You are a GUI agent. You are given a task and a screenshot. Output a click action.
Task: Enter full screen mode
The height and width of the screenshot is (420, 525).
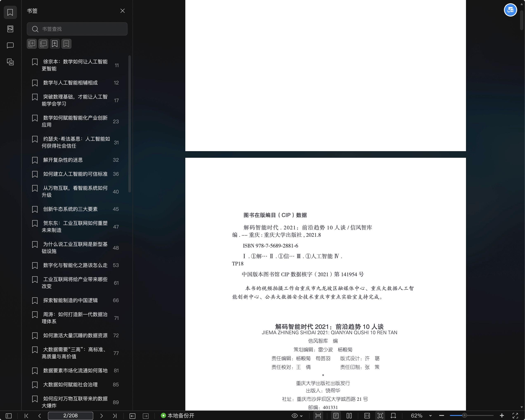coord(515,416)
